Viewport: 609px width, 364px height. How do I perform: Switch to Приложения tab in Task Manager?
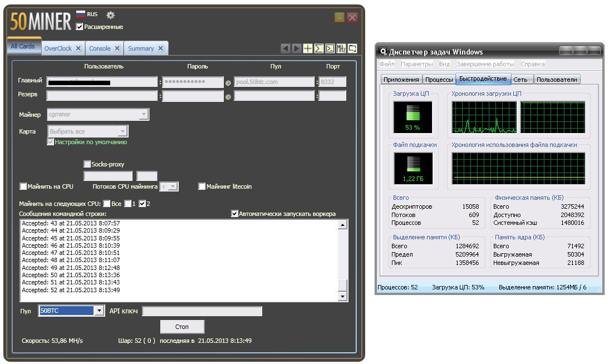pyautogui.click(x=401, y=79)
